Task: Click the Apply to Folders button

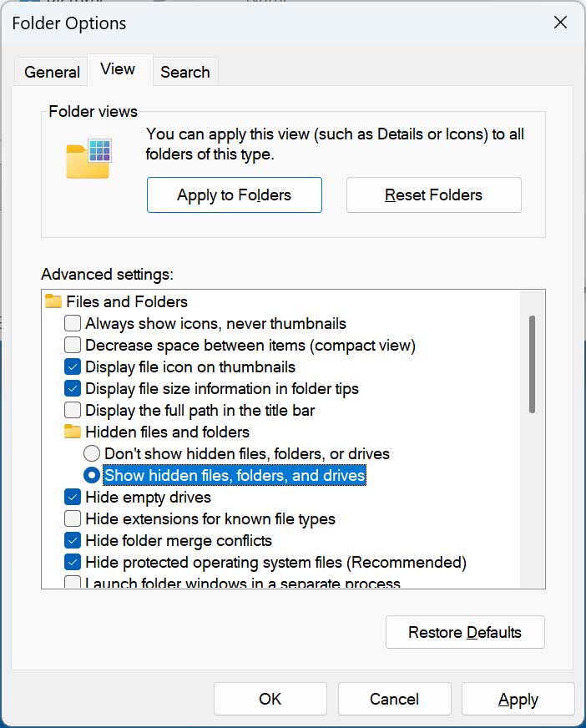Action: [234, 195]
